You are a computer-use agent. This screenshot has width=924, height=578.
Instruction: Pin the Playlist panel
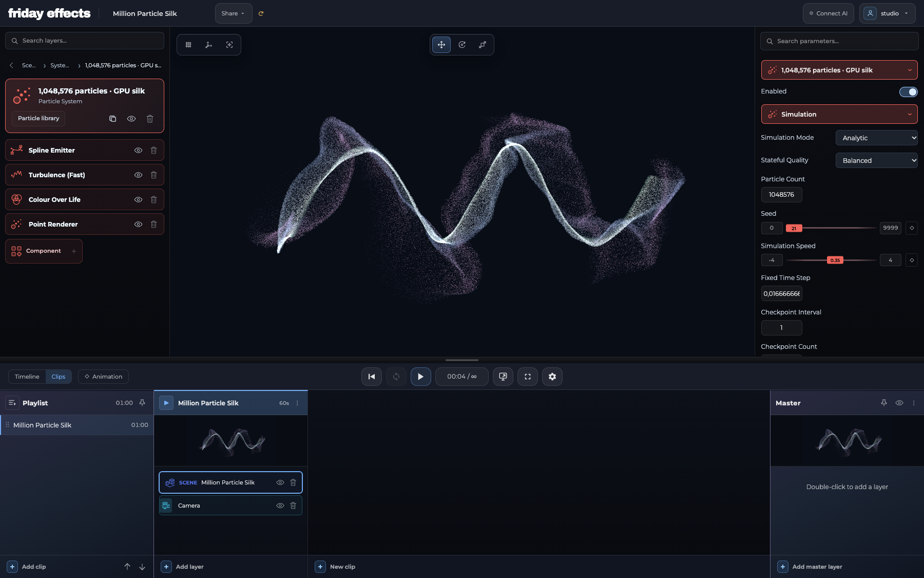click(142, 403)
